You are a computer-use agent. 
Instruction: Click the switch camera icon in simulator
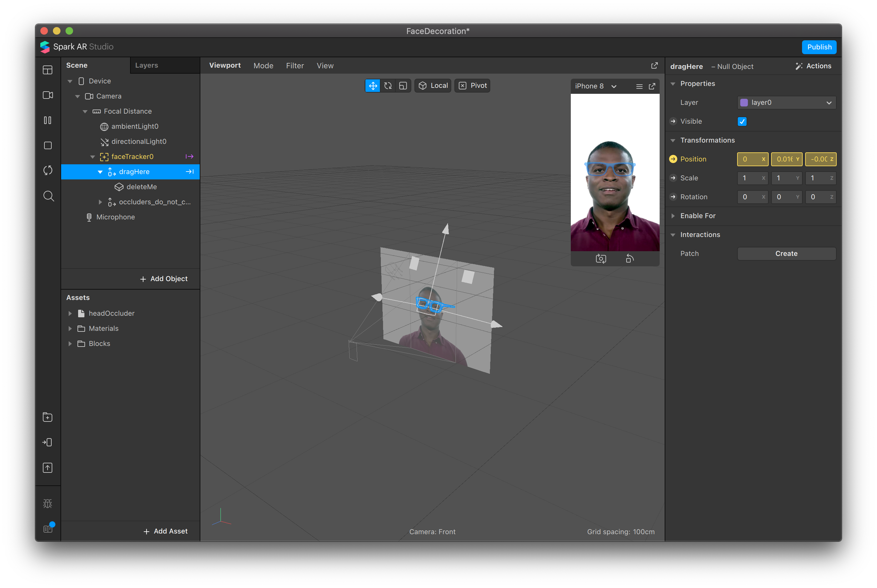pos(600,259)
